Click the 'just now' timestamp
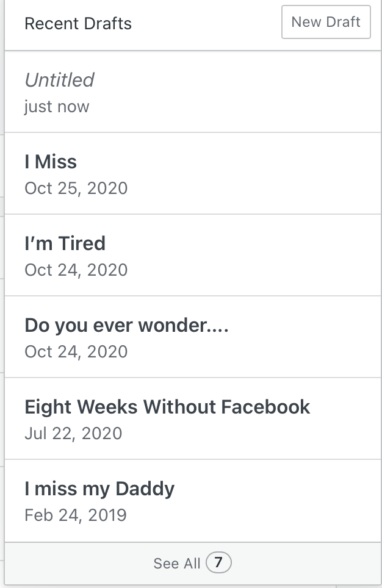 tap(57, 107)
